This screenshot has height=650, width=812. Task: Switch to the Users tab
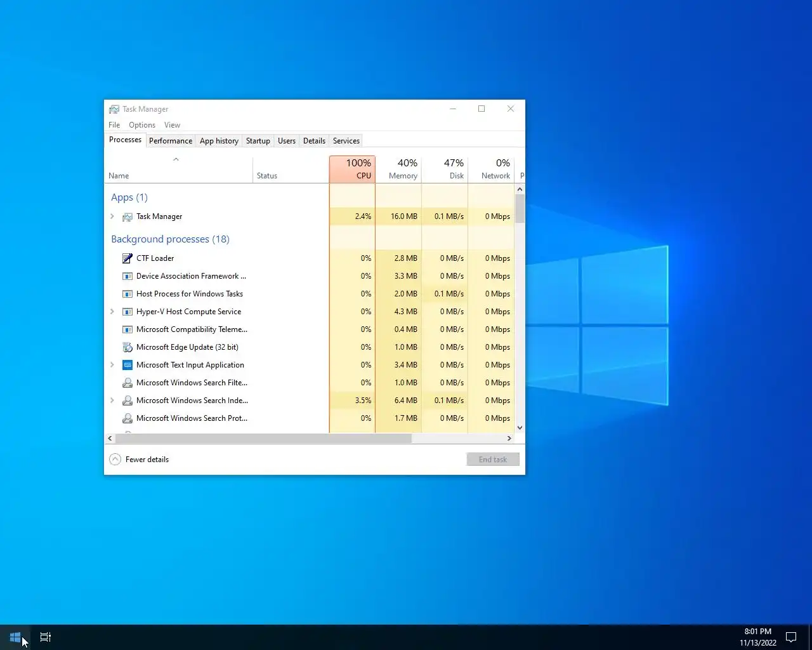287,141
